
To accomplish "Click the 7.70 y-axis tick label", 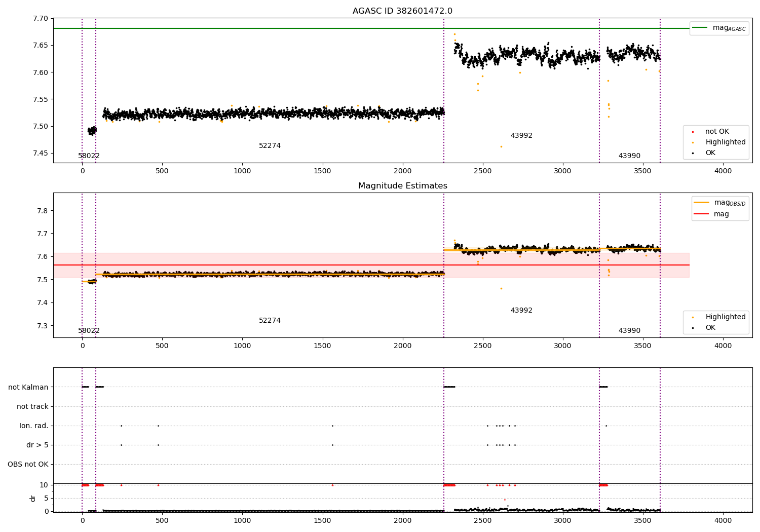I will [40, 19].
